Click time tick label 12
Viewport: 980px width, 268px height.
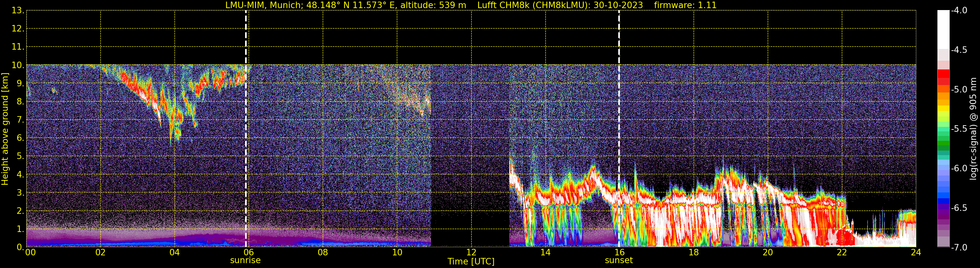tap(471, 252)
